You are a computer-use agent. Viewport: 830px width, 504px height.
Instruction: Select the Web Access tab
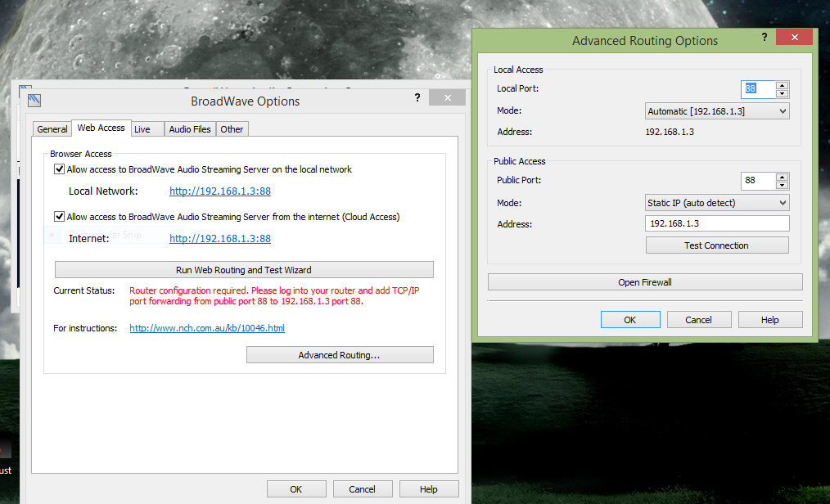coord(101,128)
